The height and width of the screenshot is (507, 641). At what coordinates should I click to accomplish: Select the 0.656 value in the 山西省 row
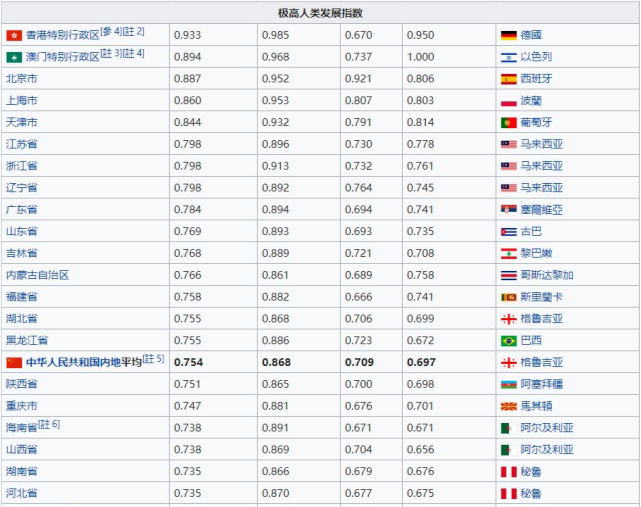[x=420, y=449]
